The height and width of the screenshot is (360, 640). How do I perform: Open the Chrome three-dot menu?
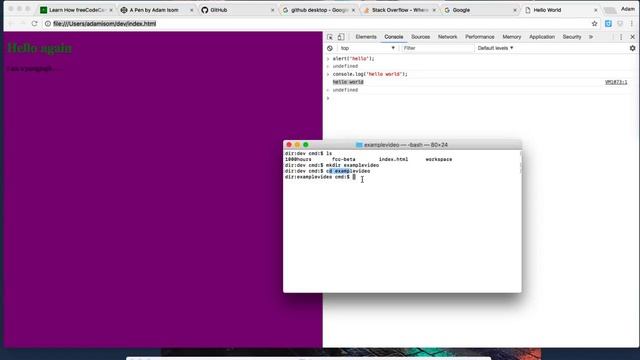pos(631,24)
